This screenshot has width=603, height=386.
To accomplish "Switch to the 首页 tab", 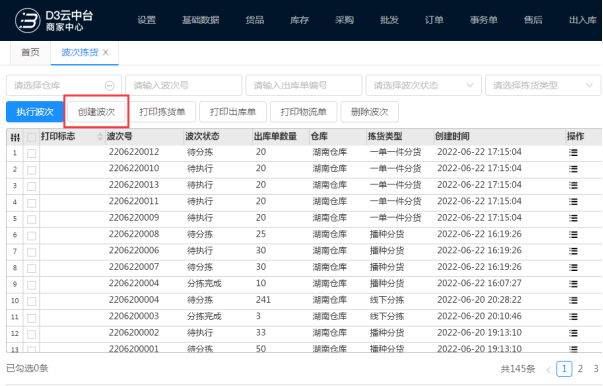I will 30,52.
